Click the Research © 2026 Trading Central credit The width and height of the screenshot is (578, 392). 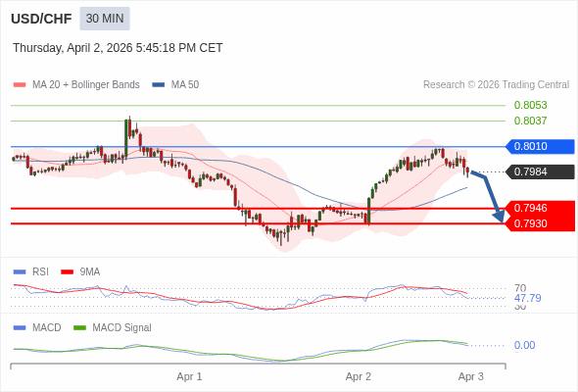(496, 85)
